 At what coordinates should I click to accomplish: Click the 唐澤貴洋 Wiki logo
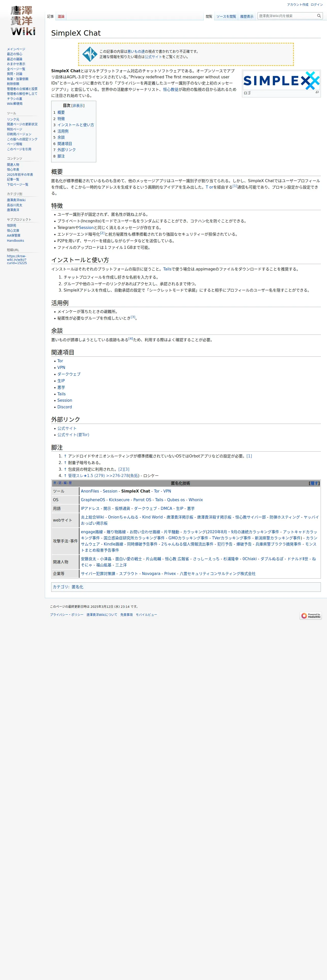(22, 21)
